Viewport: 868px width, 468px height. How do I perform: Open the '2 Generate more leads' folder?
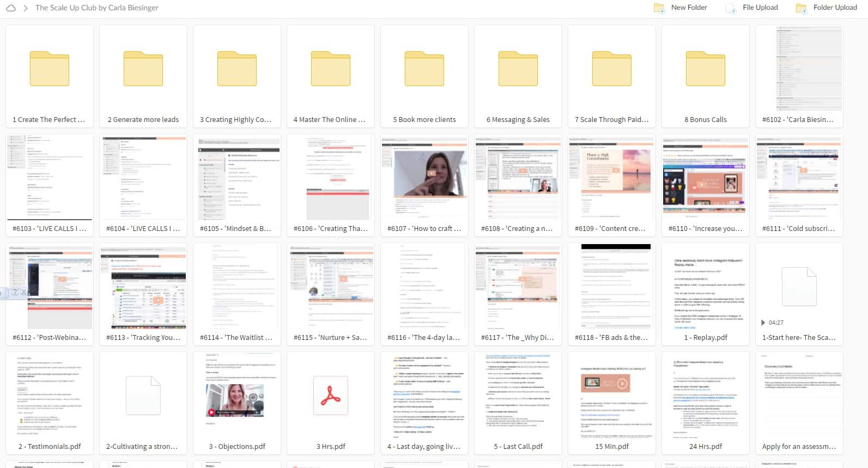(x=143, y=69)
